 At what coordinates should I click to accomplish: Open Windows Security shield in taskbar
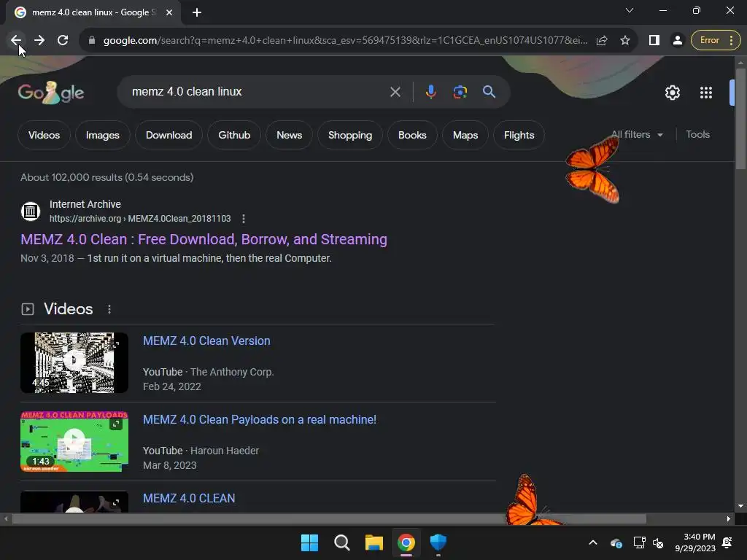(438, 542)
